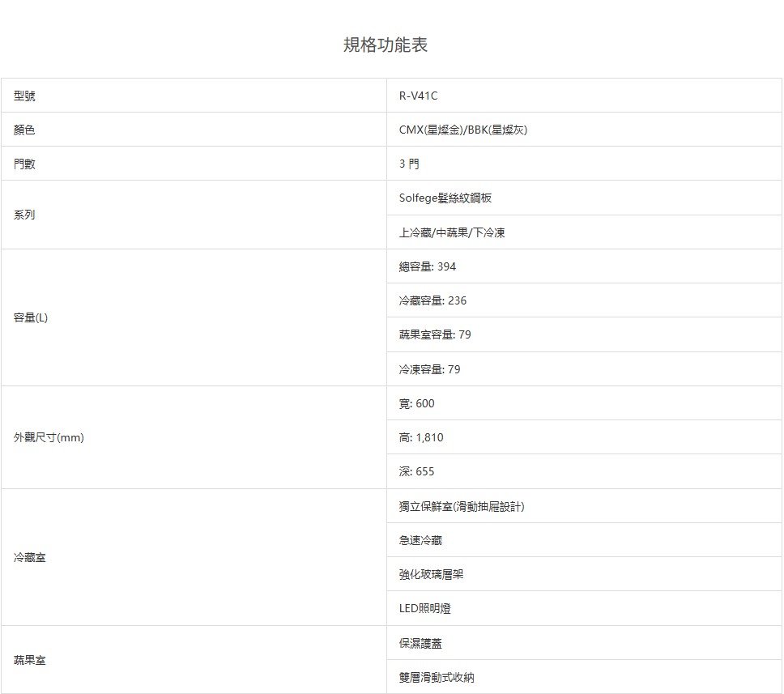Click the Solfege髮絲紋鋼板 series cell
The height and width of the screenshot is (694, 784).
445,198
